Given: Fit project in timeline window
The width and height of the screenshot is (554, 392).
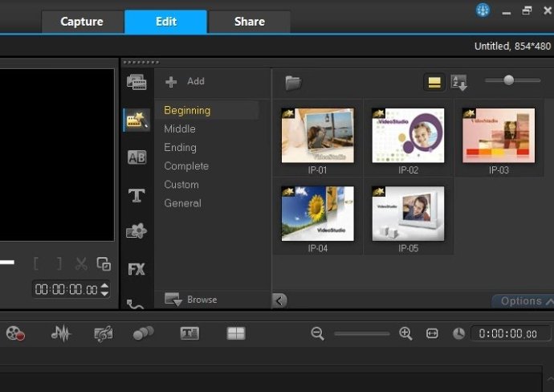Looking at the screenshot, I should (x=432, y=333).
